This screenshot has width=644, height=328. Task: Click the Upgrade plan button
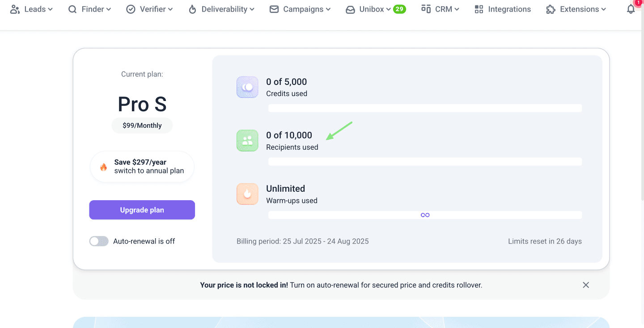click(x=142, y=210)
